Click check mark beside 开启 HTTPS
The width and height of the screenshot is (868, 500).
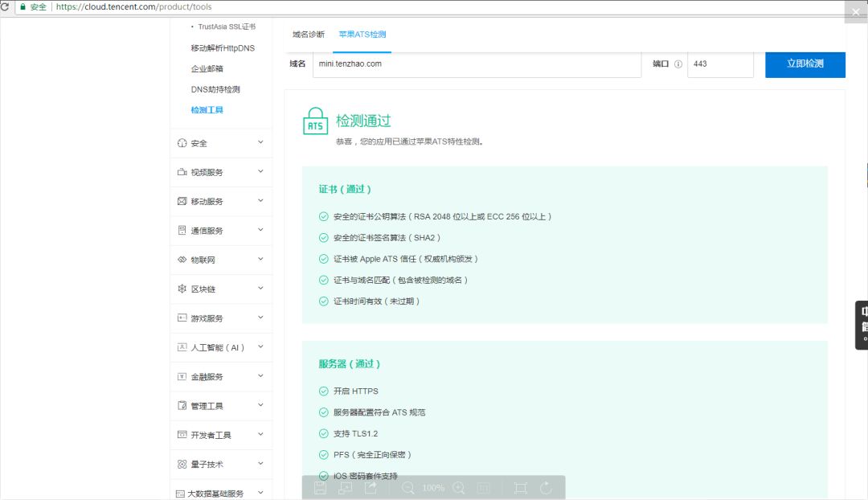(324, 391)
